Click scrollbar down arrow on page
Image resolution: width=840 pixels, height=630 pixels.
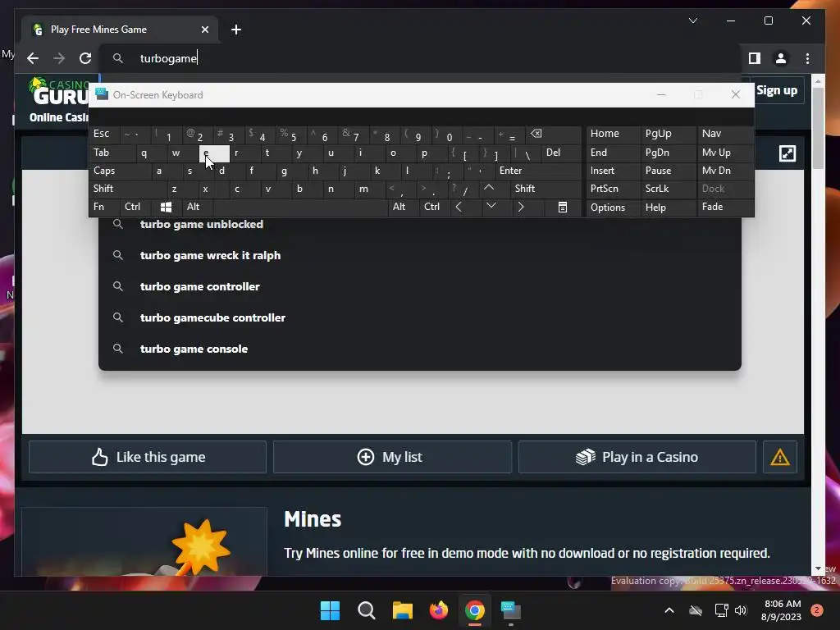pyautogui.click(x=818, y=568)
